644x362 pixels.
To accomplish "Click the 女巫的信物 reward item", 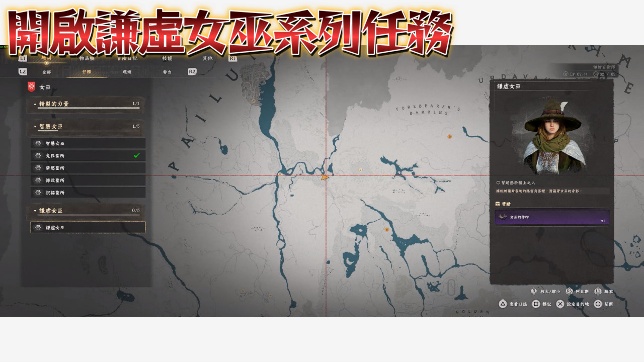I will point(552,217).
